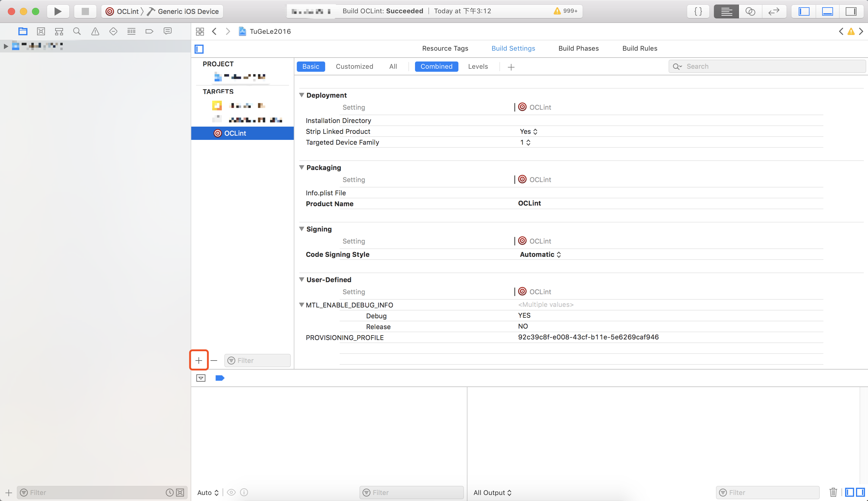Open the Find navigator magnifier icon
The height and width of the screenshot is (501, 868).
[77, 31]
